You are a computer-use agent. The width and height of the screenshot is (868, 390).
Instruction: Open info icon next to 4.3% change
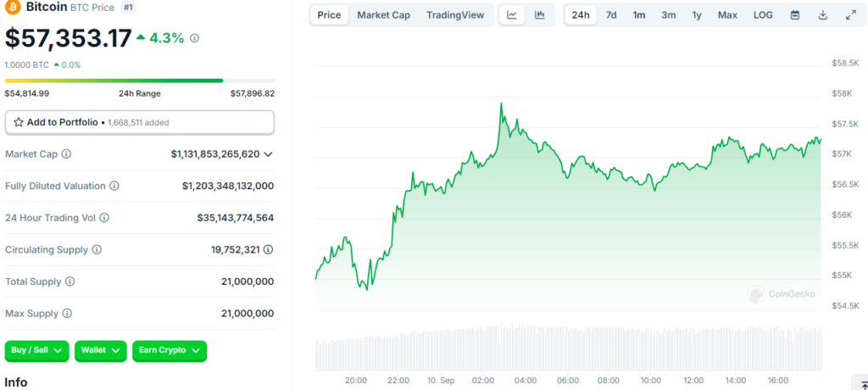point(194,38)
